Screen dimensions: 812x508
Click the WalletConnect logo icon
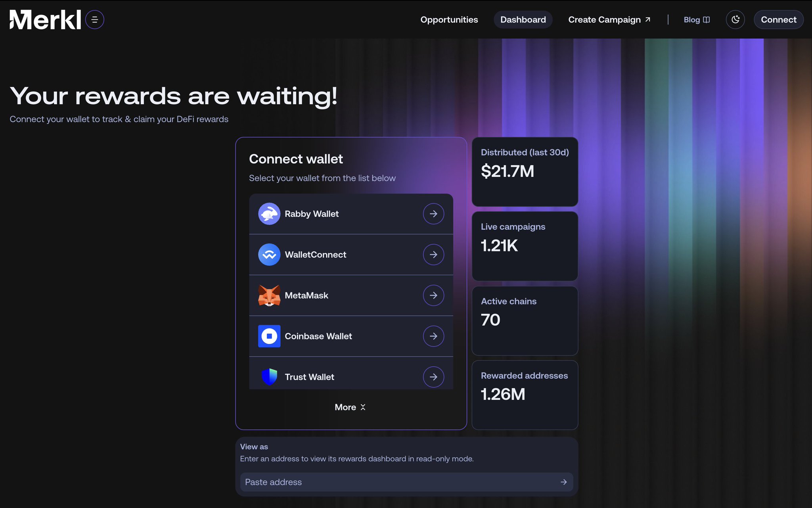[x=269, y=255]
